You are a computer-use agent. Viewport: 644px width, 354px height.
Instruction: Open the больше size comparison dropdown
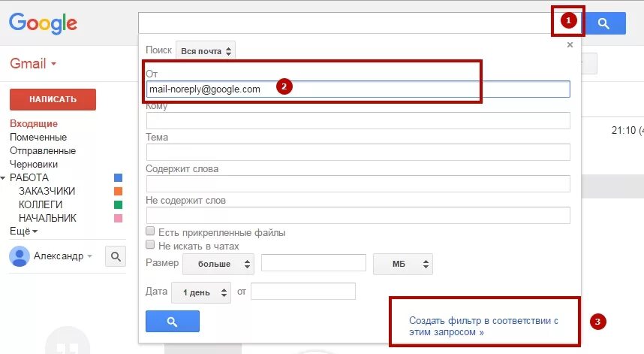(x=218, y=264)
